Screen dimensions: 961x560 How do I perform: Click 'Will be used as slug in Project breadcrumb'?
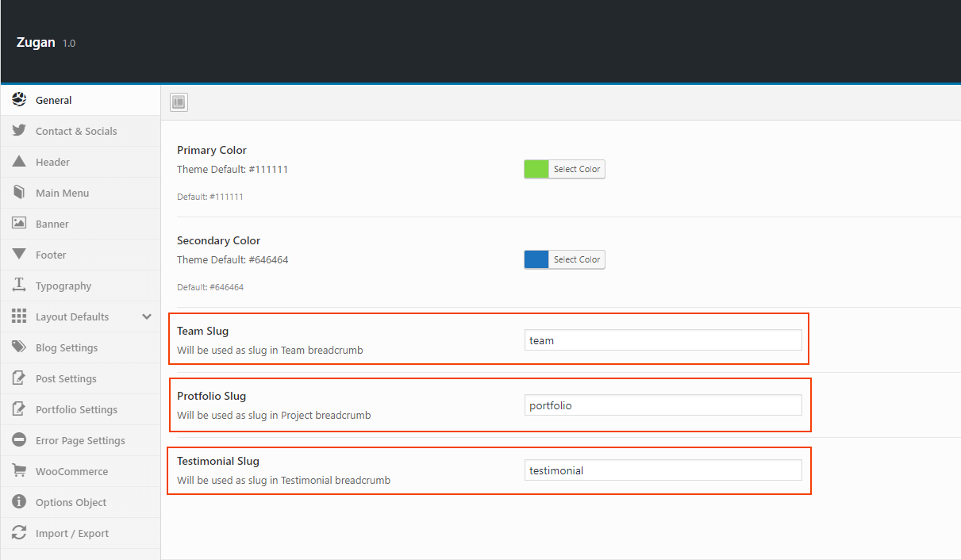[274, 415]
